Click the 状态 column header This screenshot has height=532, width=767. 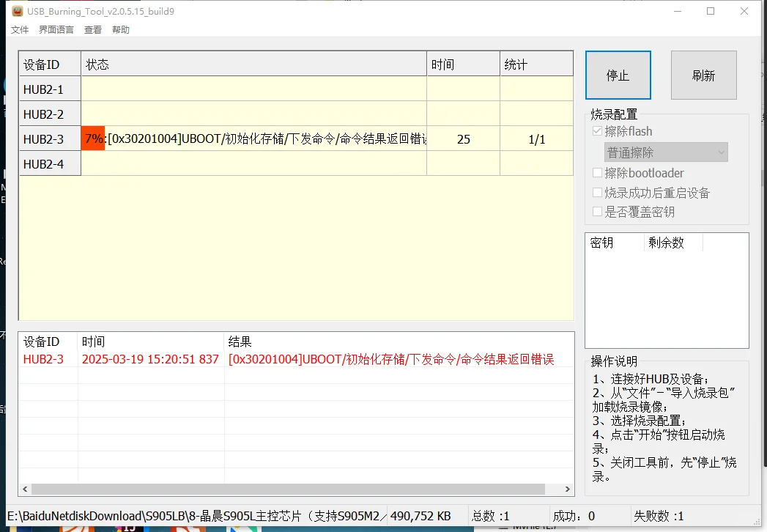pos(254,64)
